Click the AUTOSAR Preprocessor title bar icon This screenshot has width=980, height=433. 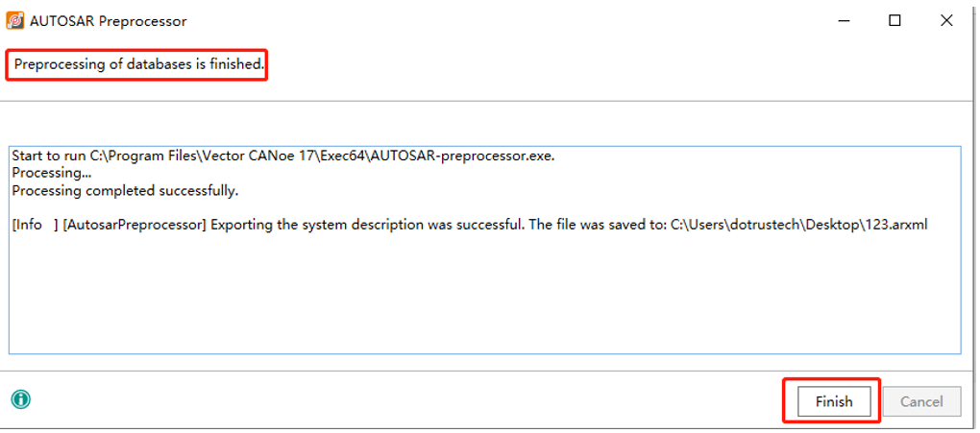tap(15, 20)
